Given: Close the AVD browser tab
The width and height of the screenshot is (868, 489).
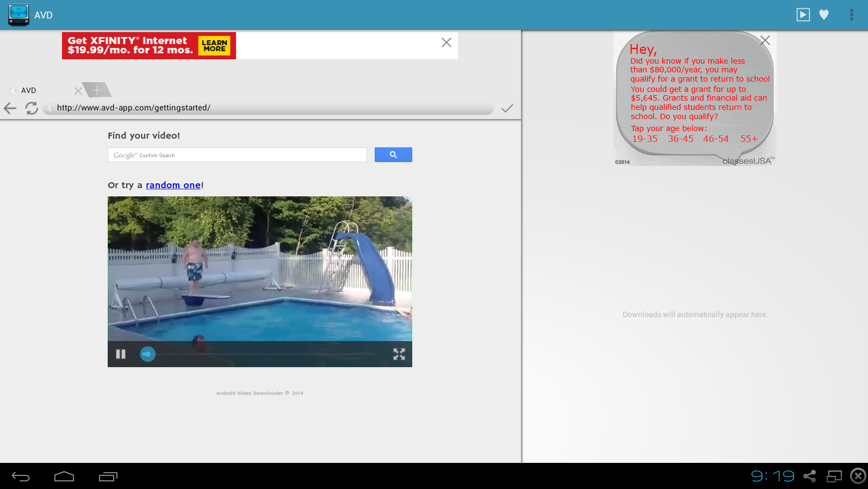Looking at the screenshot, I should pos(78,91).
